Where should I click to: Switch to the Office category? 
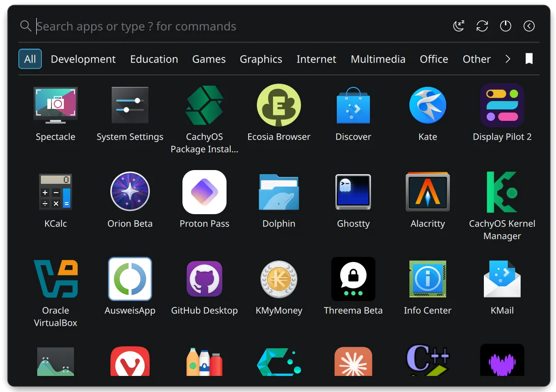[434, 59]
